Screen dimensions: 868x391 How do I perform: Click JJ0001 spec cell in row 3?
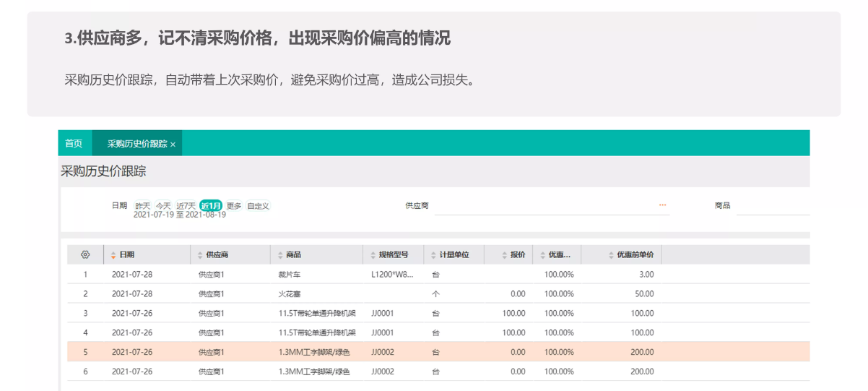pos(383,314)
